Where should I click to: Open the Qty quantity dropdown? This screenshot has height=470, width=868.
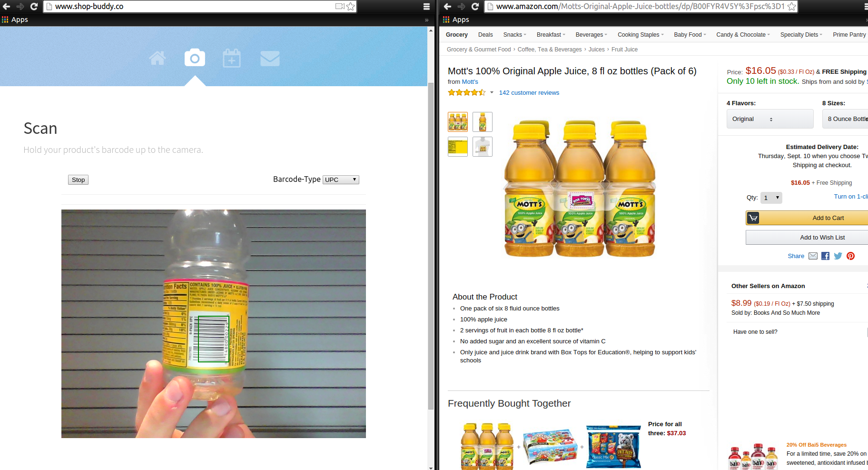771,198
